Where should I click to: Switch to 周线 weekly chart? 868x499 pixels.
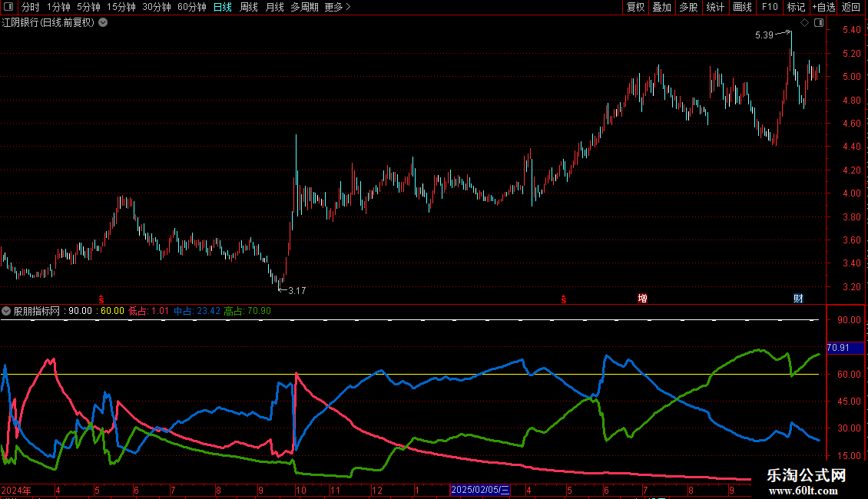pyautogui.click(x=249, y=7)
